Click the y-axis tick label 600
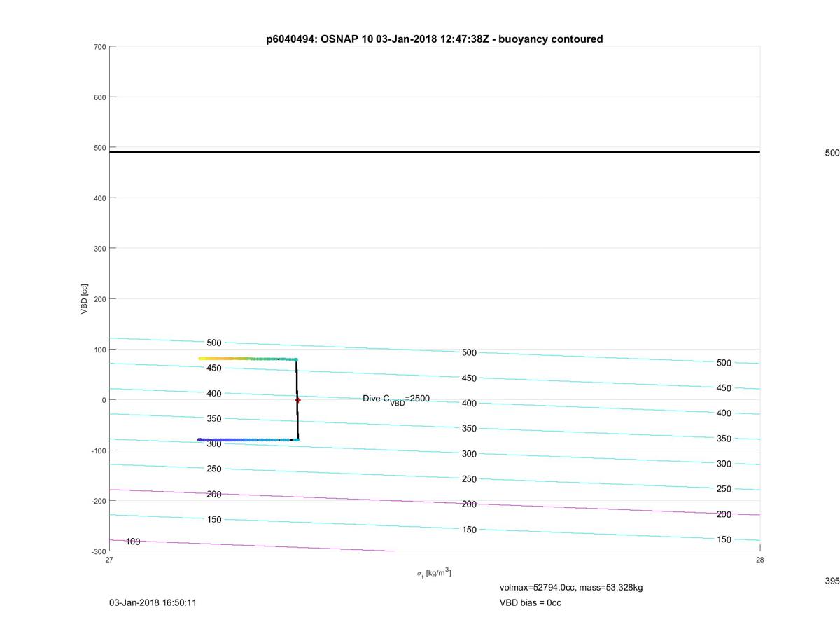The height and width of the screenshot is (620, 840). coord(99,97)
